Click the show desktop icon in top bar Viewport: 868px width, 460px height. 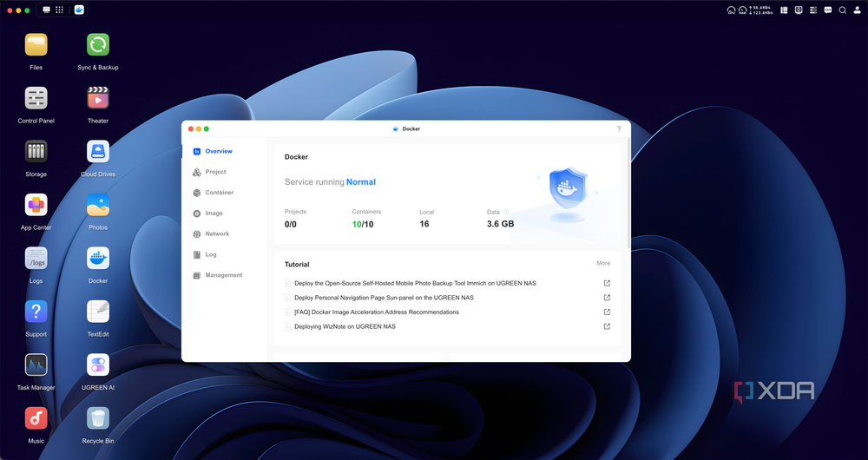47,10
